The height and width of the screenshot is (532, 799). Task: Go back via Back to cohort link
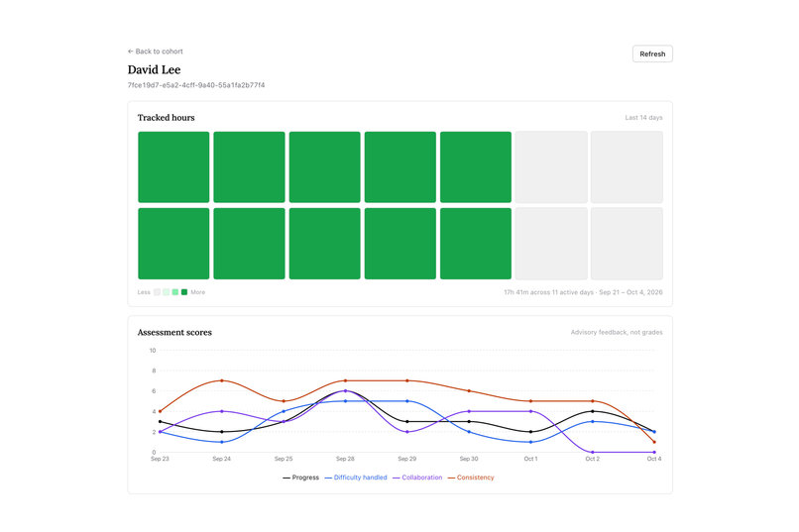[x=155, y=52]
